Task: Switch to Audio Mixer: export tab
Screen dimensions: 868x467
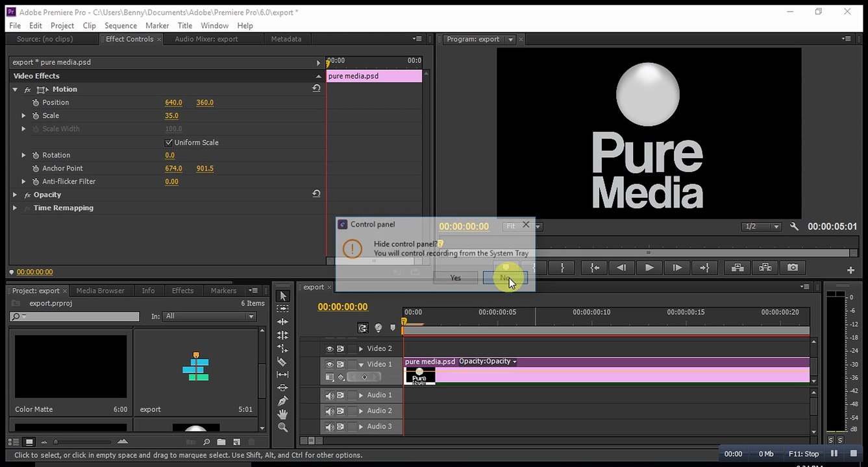Action: click(x=206, y=39)
